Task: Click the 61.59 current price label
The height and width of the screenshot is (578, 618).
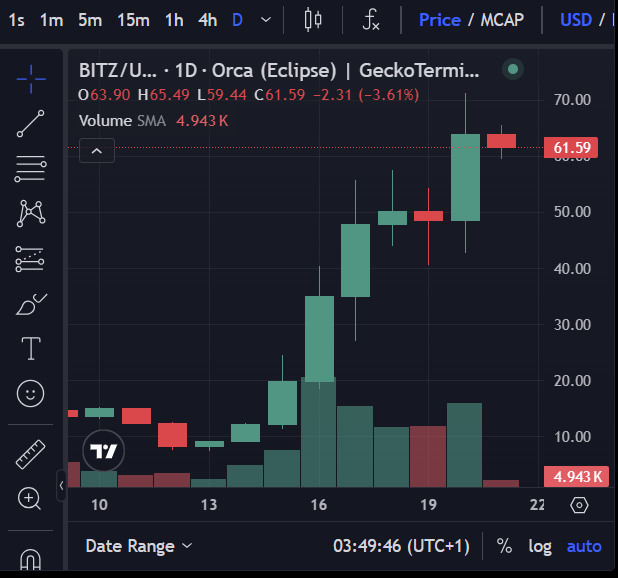Action: pyautogui.click(x=571, y=148)
